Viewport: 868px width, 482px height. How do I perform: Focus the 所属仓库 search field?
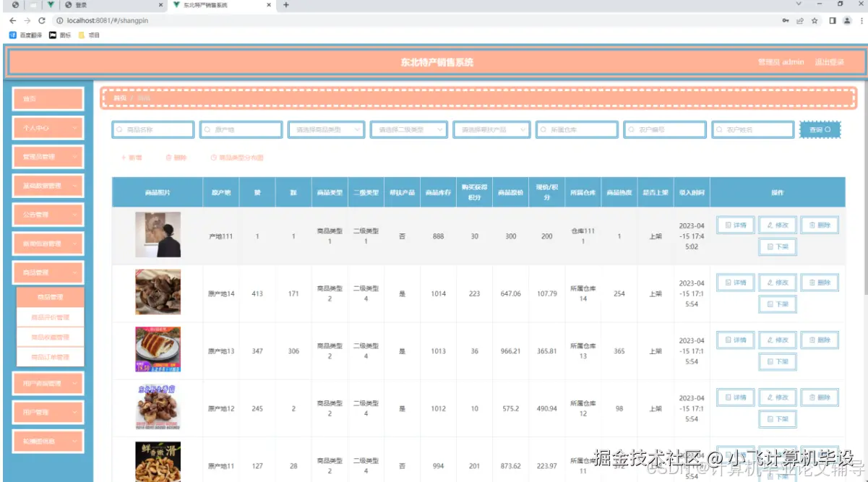pos(577,129)
